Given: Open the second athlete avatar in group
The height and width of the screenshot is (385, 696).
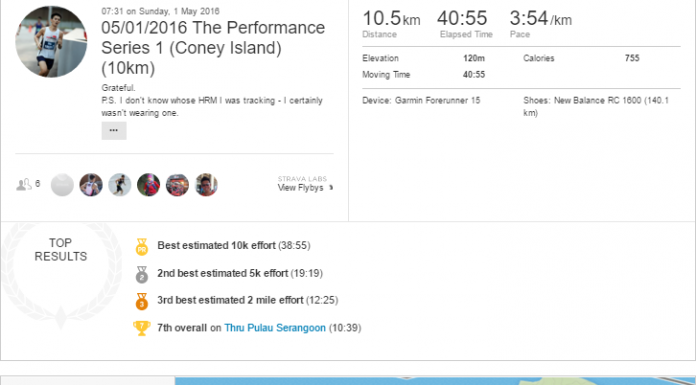Looking at the screenshot, I should coord(91,185).
